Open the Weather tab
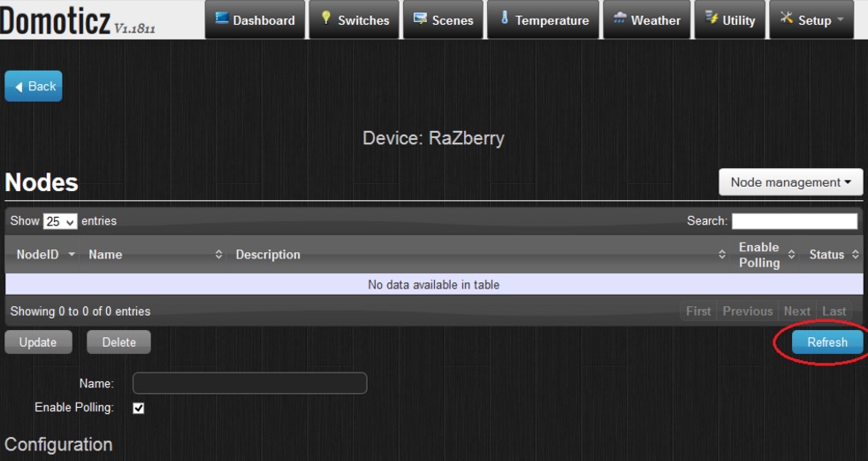 pos(646,20)
